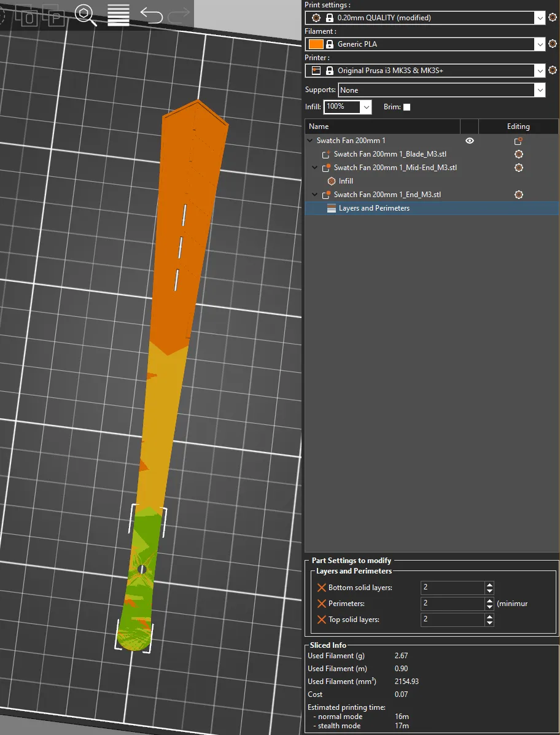Toggle visibility eye for Swatch Fan 200mm 1
Image resolution: width=560 pixels, height=735 pixels.
[470, 141]
